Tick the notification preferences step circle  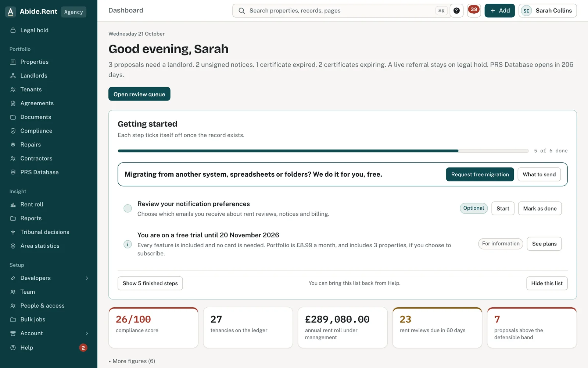[x=128, y=208]
